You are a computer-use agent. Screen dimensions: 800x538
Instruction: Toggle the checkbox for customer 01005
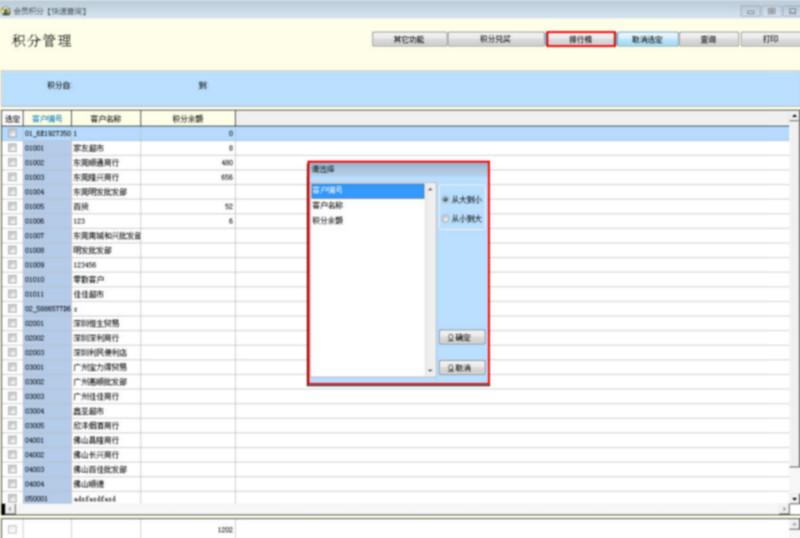pyautogui.click(x=12, y=206)
